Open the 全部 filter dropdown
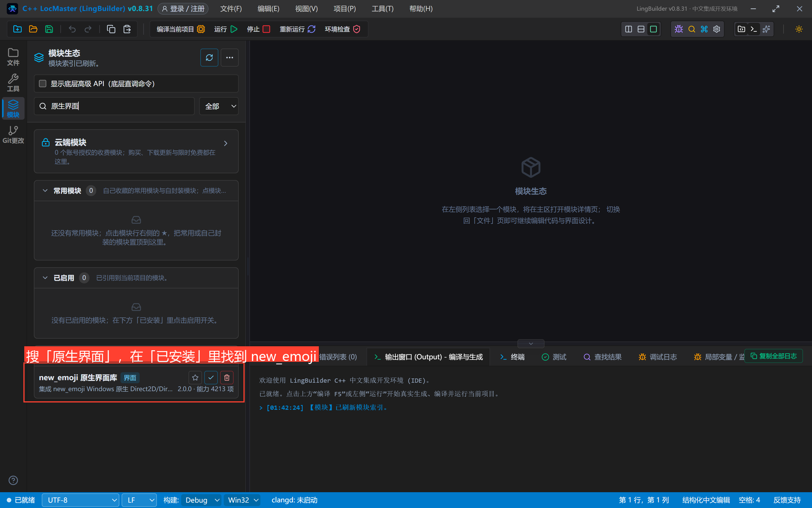 tap(219, 106)
